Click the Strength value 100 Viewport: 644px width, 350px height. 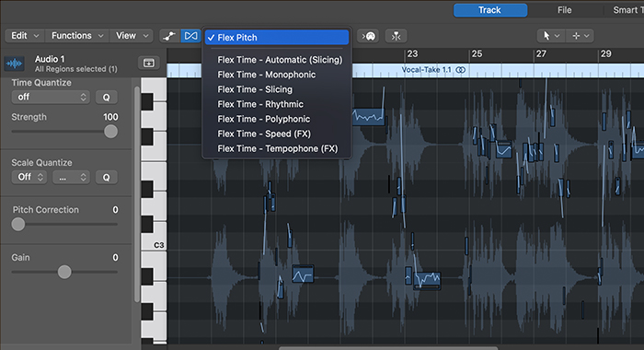click(110, 117)
